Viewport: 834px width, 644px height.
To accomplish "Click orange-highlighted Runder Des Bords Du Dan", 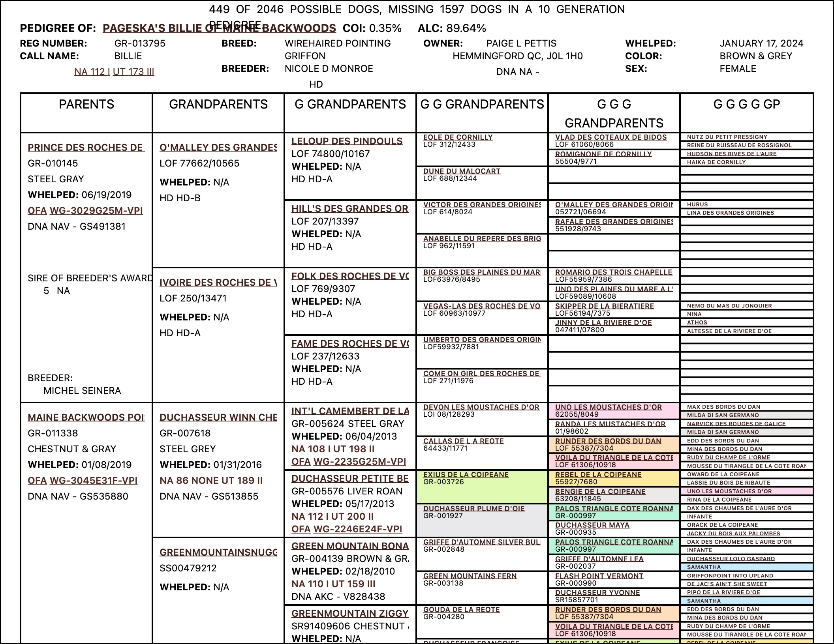I will (x=608, y=441).
